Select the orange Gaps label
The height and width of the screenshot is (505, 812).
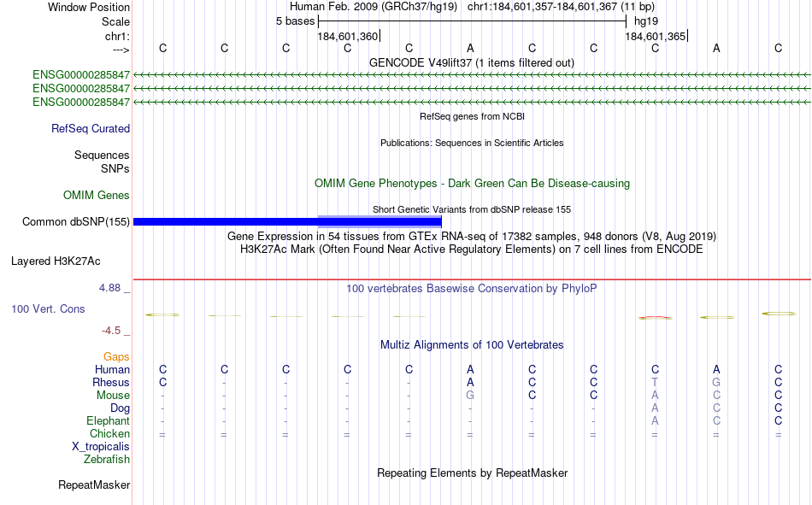116,356
